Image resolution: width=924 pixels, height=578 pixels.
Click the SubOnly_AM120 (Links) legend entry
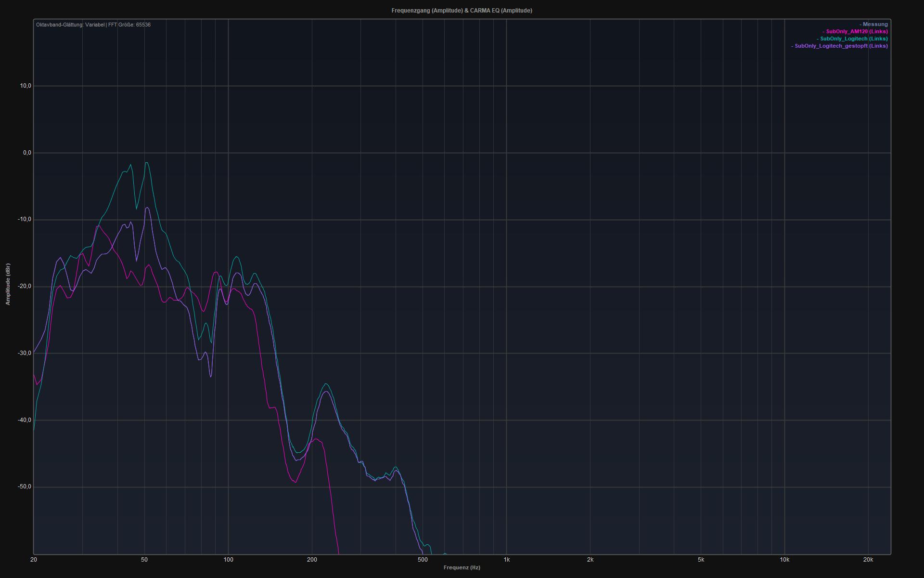point(856,32)
